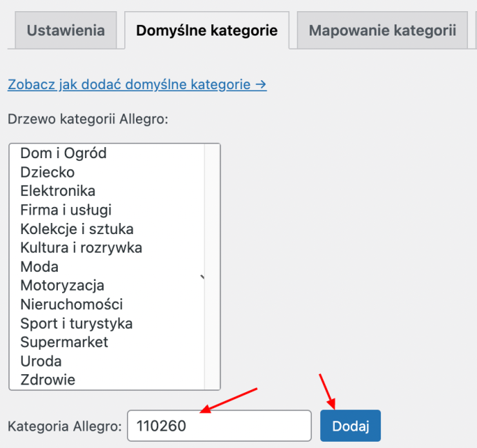Choose Elektronika in the category tree
This screenshot has width=477, height=448.
(107, 191)
